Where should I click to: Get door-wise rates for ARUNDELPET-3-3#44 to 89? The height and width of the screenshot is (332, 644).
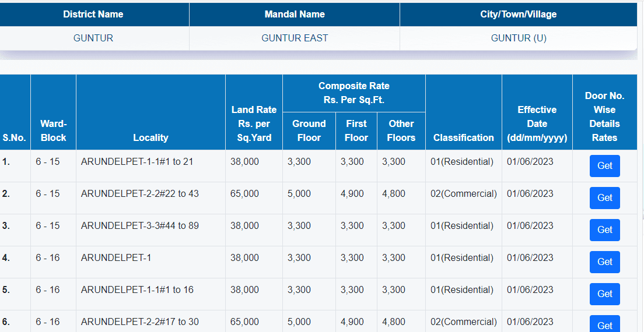[x=604, y=230]
